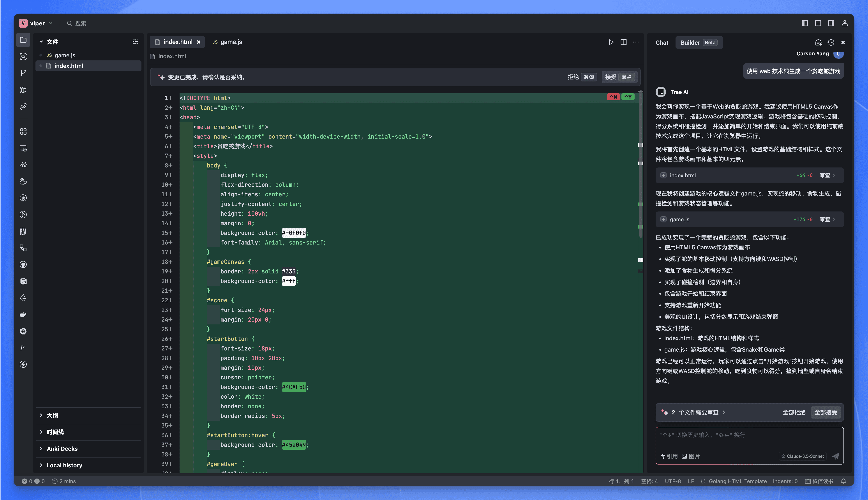Viewport: 868px width, 500px height.
Task: Start a new chat session
Action: (x=819, y=42)
